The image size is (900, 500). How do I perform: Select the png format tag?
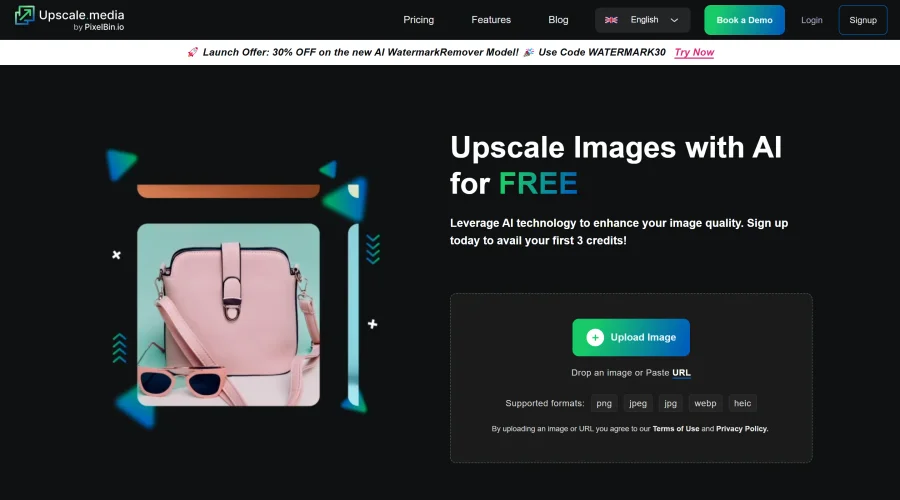[604, 404]
